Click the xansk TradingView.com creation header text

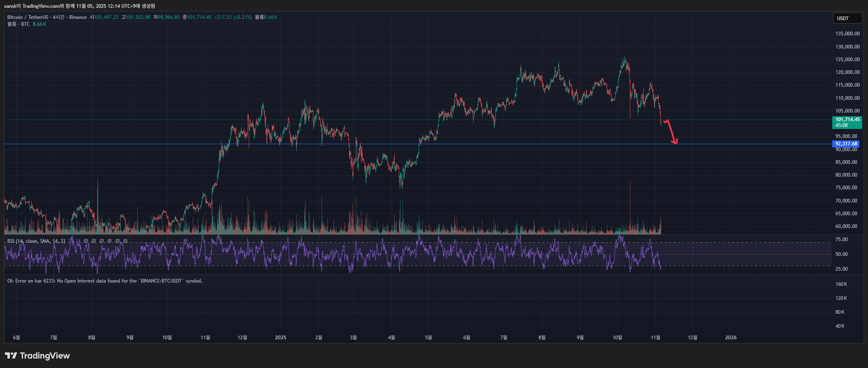point(79,6)
